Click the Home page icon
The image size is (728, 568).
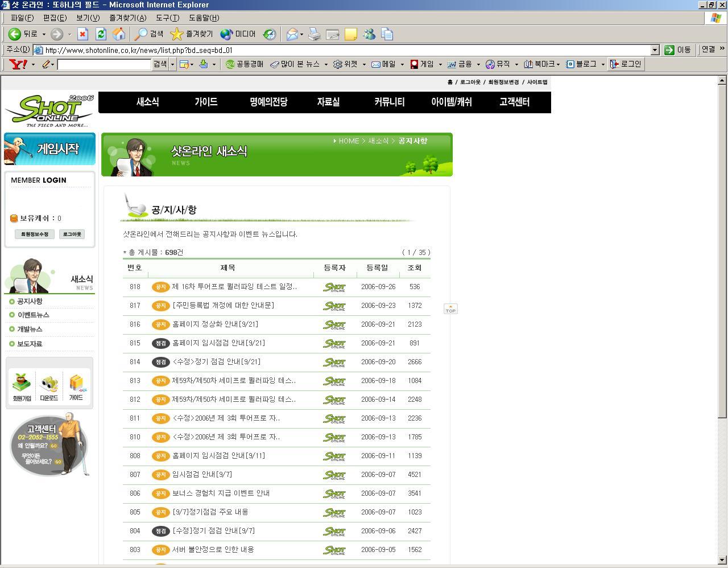119,34
